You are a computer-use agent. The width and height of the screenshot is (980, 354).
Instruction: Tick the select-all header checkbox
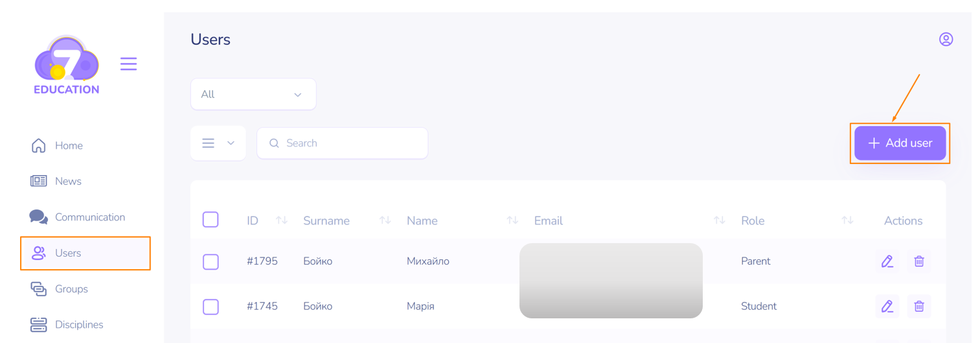tap(211, 220)
